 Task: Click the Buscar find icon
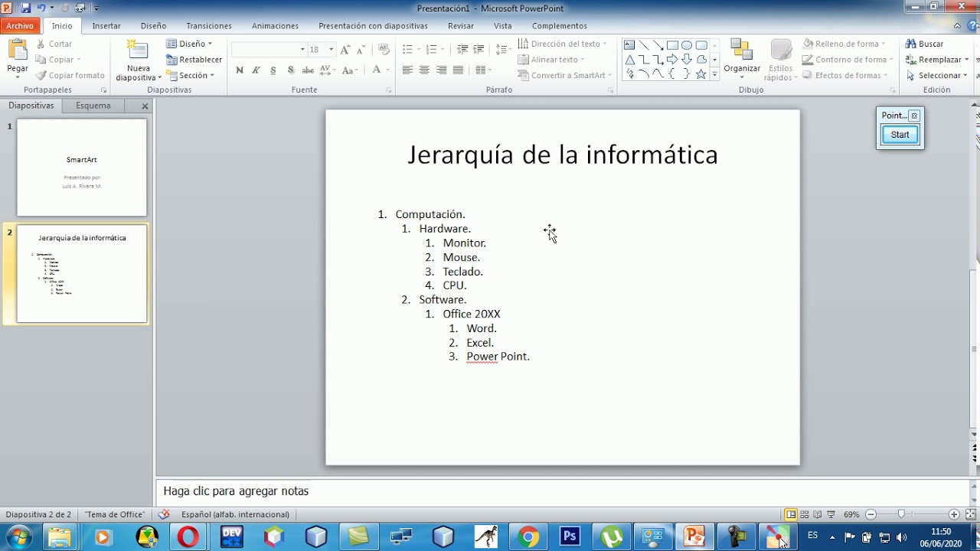(x=910, y=44)
